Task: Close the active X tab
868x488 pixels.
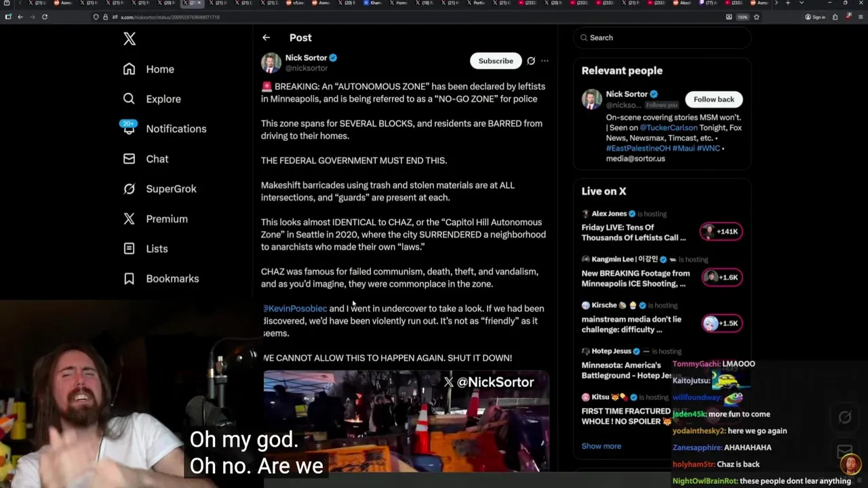Action: 199,3
